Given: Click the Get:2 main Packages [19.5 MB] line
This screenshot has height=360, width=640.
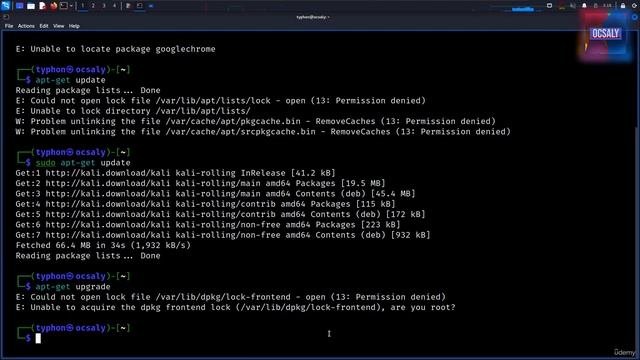Looking at the screenshot, I should click(x=200, y=183).
